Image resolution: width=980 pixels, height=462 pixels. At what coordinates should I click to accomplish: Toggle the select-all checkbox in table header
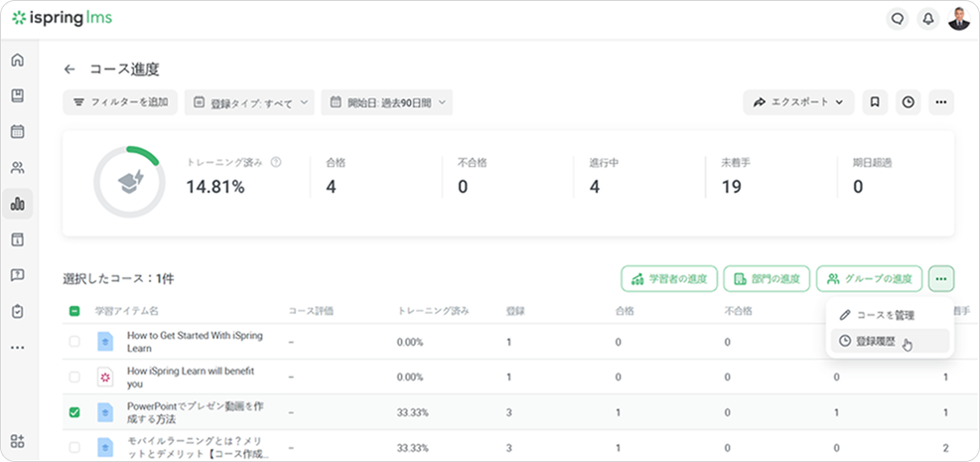click(74, 311)
